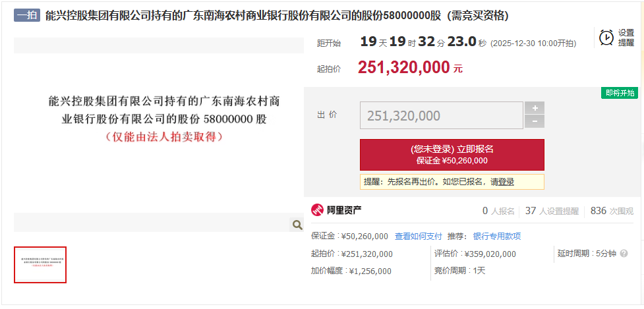
Task: Click the 设置提醒 reminder text
Action: [626, 38]
